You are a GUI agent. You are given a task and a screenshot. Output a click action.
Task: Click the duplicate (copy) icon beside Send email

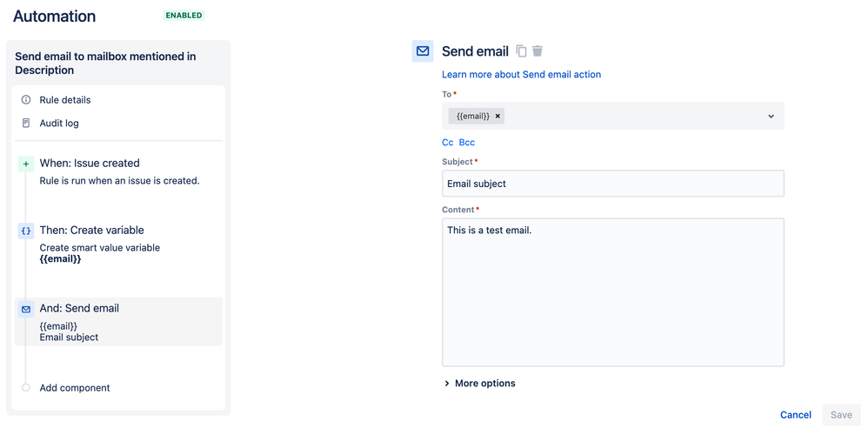[x=521, y=51]
